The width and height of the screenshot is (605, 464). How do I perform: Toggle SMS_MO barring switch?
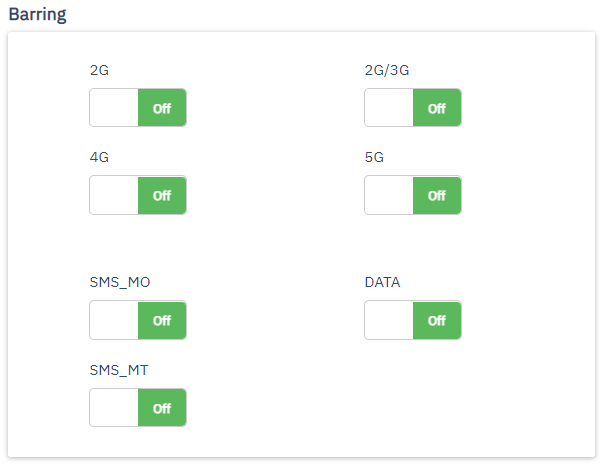coord(138,320)
